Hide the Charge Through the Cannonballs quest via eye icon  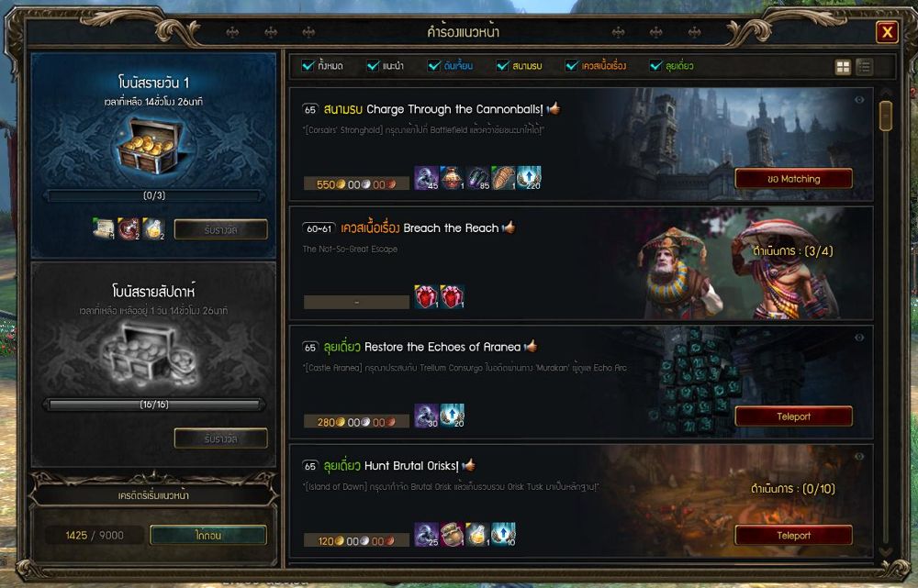click(x=859, y=100)
